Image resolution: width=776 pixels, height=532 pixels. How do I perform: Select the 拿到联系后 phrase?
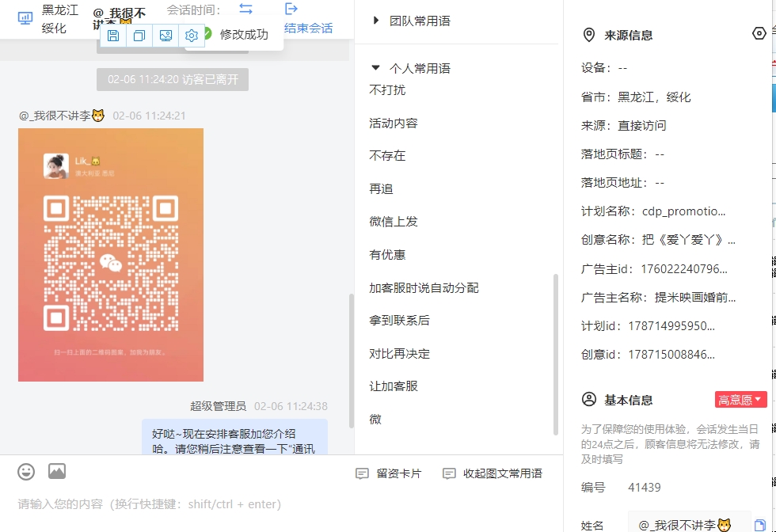pyautogui.click(x=399, y=320)
